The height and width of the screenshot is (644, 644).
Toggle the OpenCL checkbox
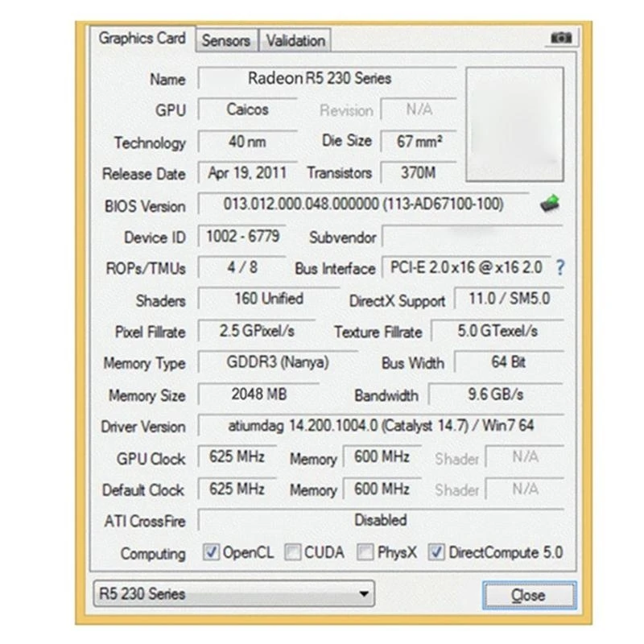point(211,552)
